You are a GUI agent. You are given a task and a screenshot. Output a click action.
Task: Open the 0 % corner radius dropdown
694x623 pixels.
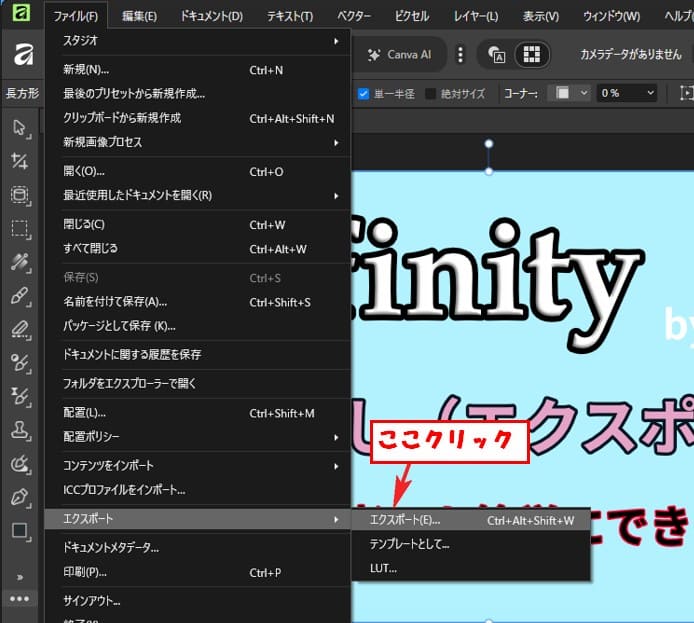click(x=627, y=93)
